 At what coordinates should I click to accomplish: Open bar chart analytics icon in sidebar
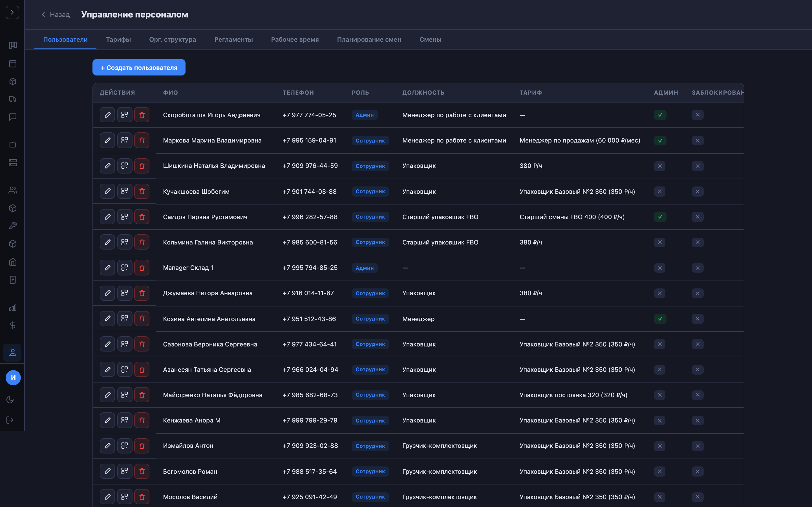coord(13,308)
